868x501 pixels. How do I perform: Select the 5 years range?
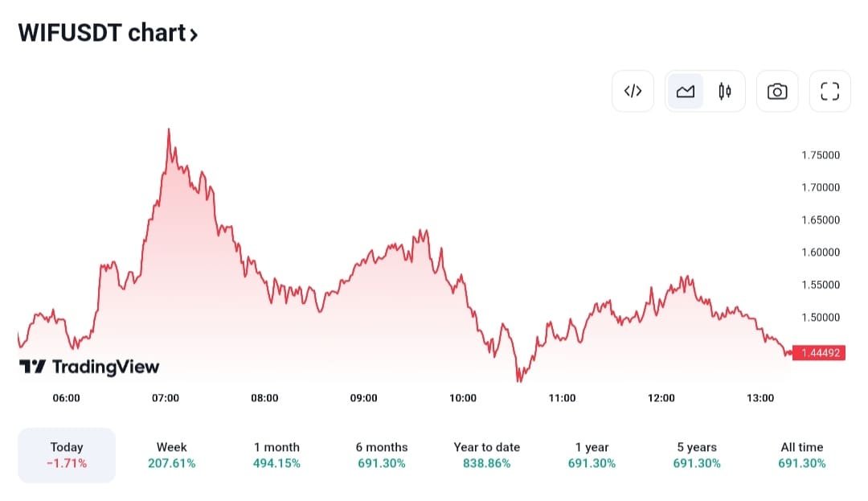697,455
